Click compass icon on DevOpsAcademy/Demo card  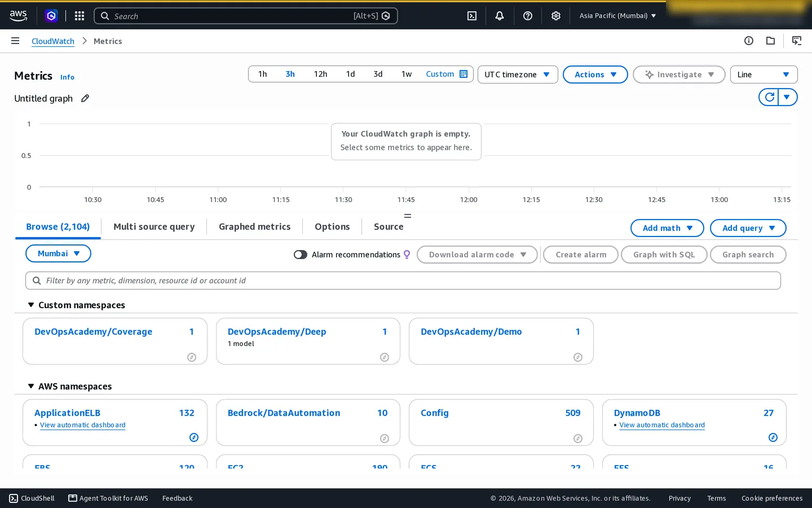578,357
